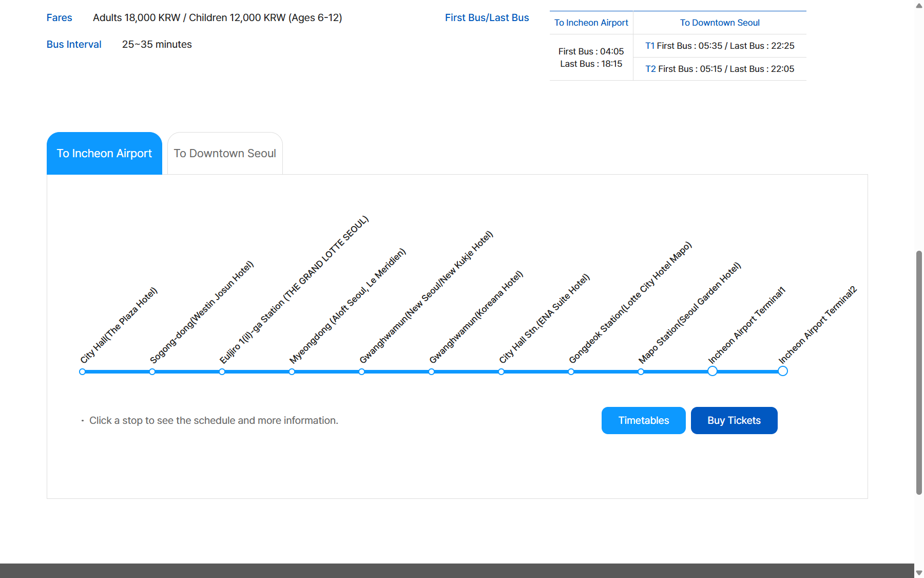The width and height of the screenshot is (924, 578).
Task: Select the Euljiro 1(il)-ga Station stop marker
Action: tap(222, 371)
